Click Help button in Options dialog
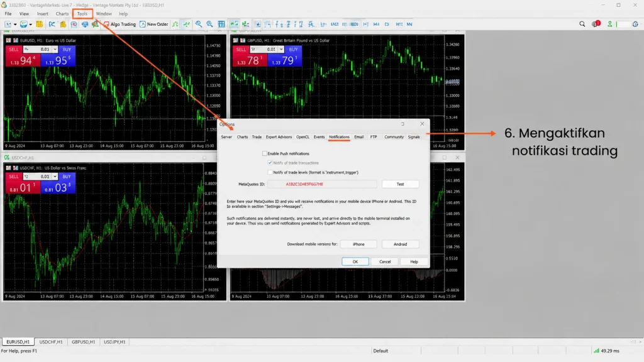Viewport: 644px width, 362px height. (x=414, y=262)
